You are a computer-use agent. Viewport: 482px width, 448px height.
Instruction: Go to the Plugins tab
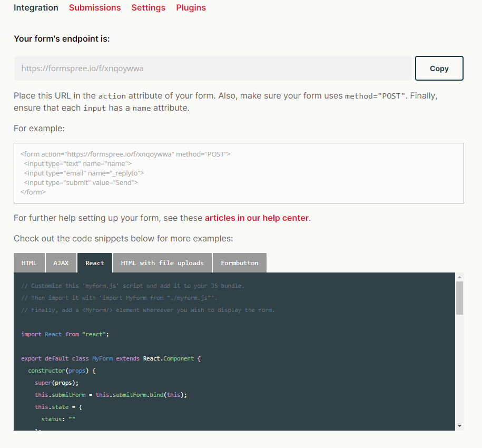pyautogui.click(x=191, y=8)
